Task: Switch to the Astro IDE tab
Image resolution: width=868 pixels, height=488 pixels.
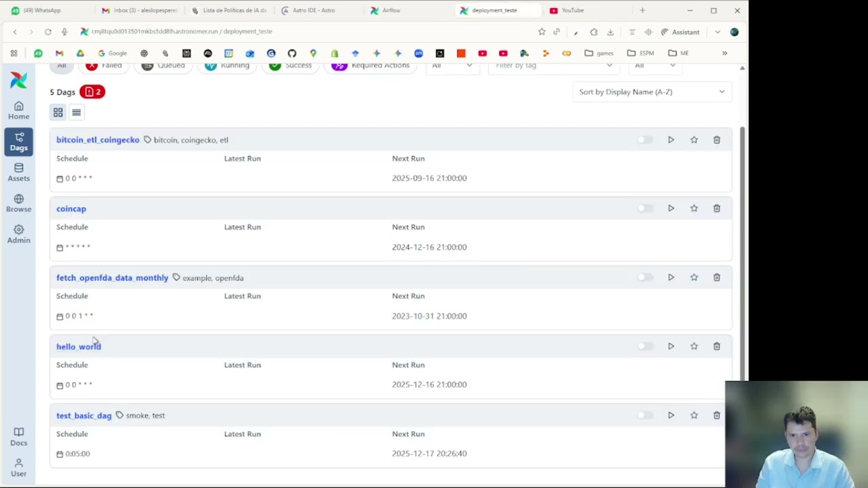Action: 320,10
